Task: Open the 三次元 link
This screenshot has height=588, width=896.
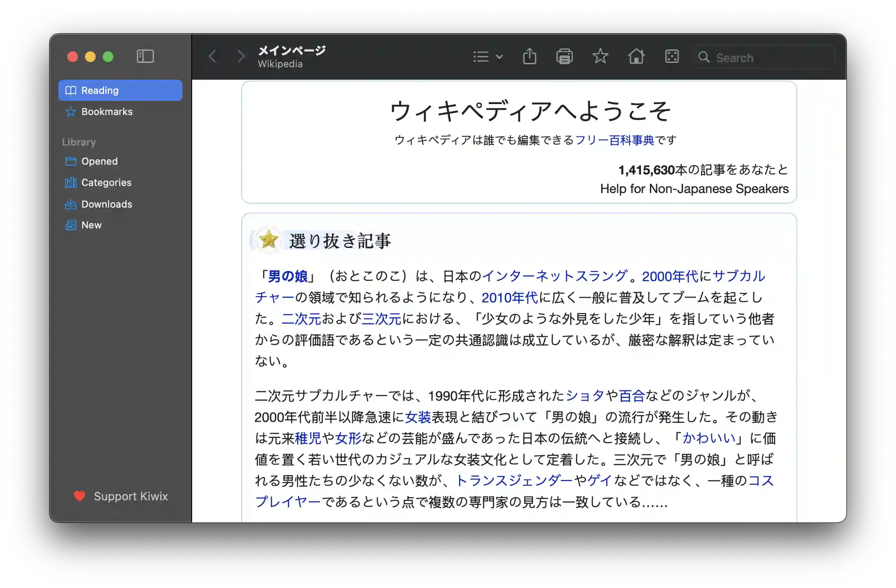Action: (x=382, y=319)
